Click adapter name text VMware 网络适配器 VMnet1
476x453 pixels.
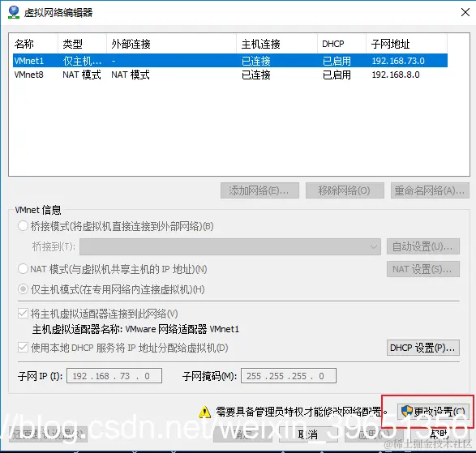[x=182, y=329]
